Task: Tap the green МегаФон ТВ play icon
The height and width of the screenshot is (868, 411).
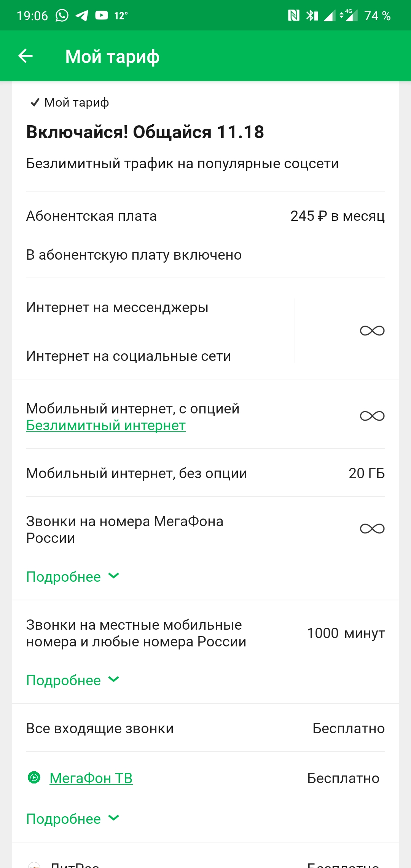Action: (34, 777)
